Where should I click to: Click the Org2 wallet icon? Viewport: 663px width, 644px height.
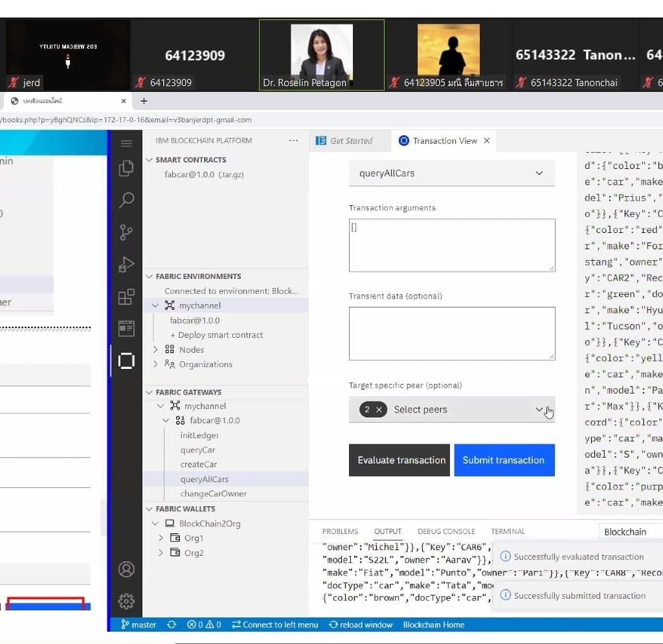[x=175, y=553]
